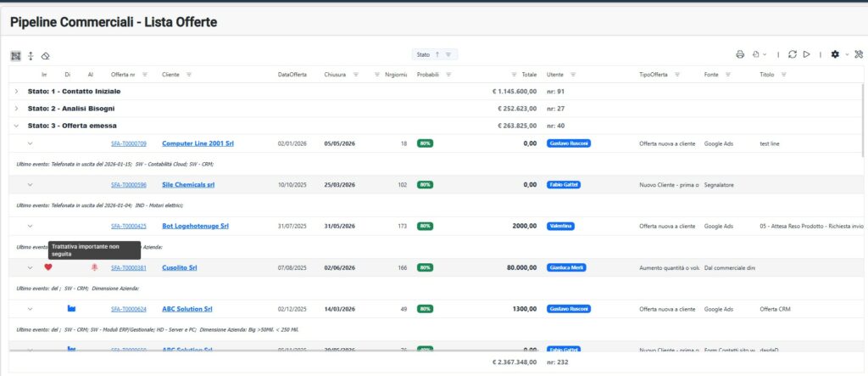Click the red heart icon on Cusolito row
868x376 pixels.
tap(48, 267)
